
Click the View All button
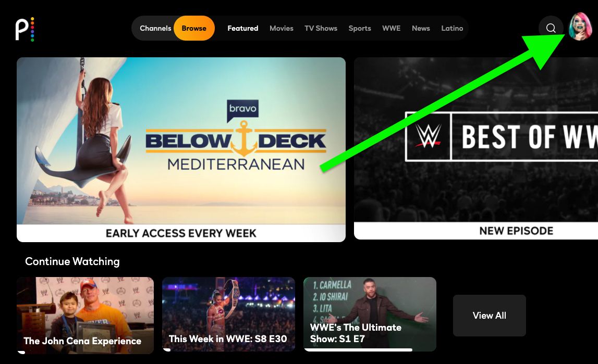point(490,315)
